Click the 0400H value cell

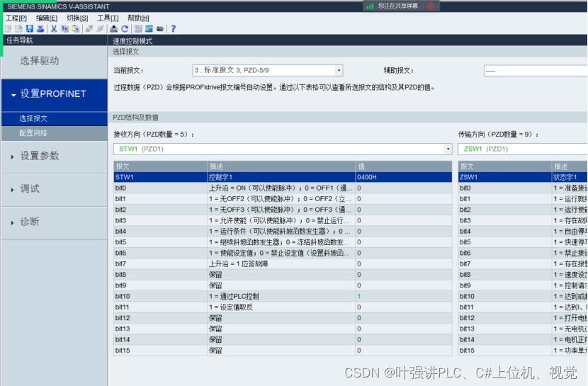(x=404, y=177)
